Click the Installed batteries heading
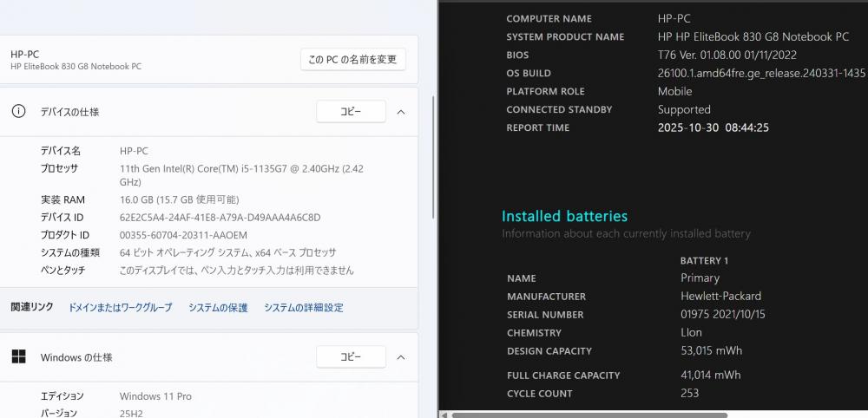Viewport: 868px width, 418px height. 564,216
